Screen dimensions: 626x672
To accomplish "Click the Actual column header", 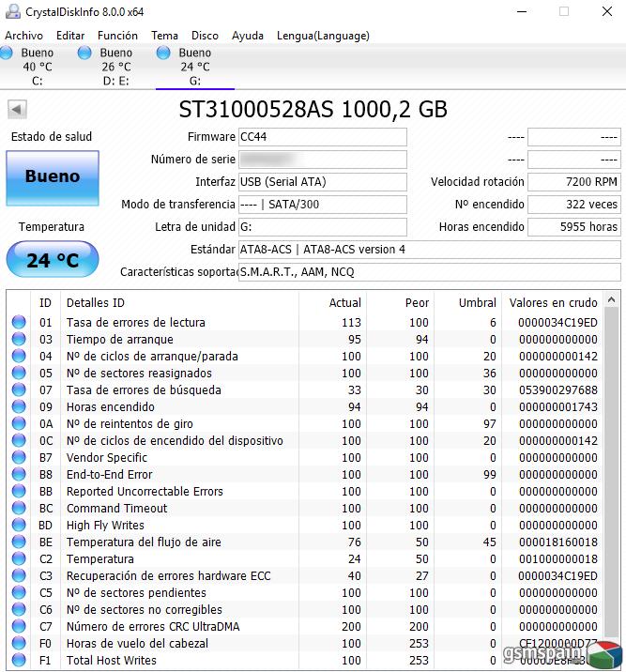I will click(x=332, y=303).
